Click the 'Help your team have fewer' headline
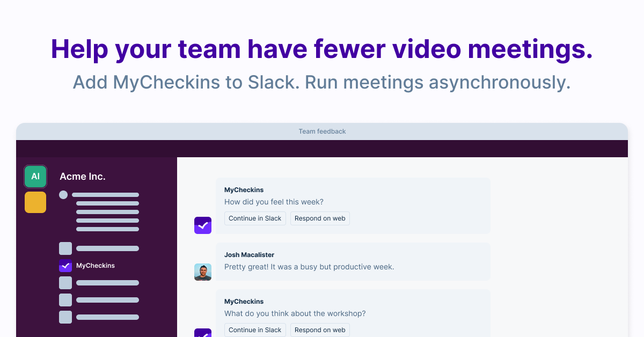The width and height of the screenshot is (644, 337). pyautogui.click(x=322, y=49)
